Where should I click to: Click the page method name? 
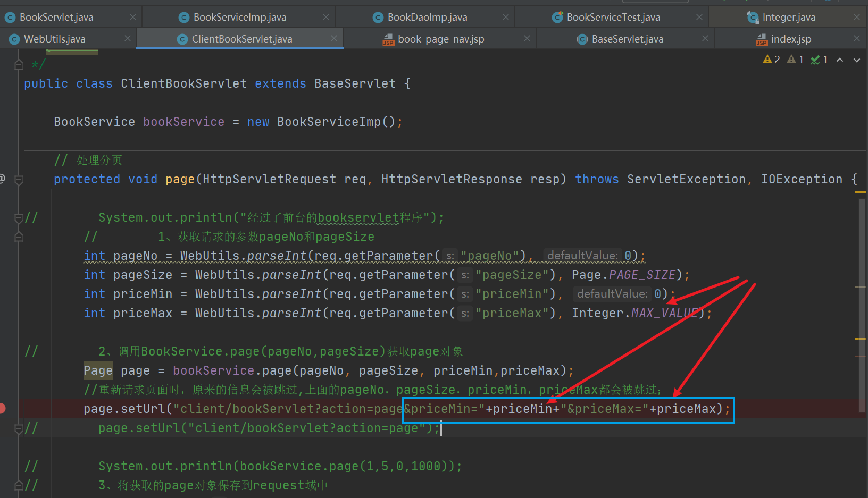[180, 179]
